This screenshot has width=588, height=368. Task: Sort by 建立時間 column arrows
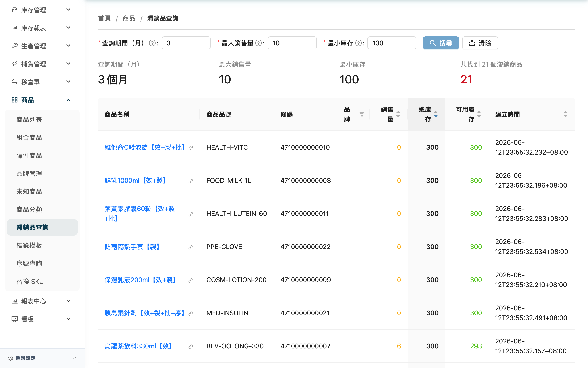point(565,114)
